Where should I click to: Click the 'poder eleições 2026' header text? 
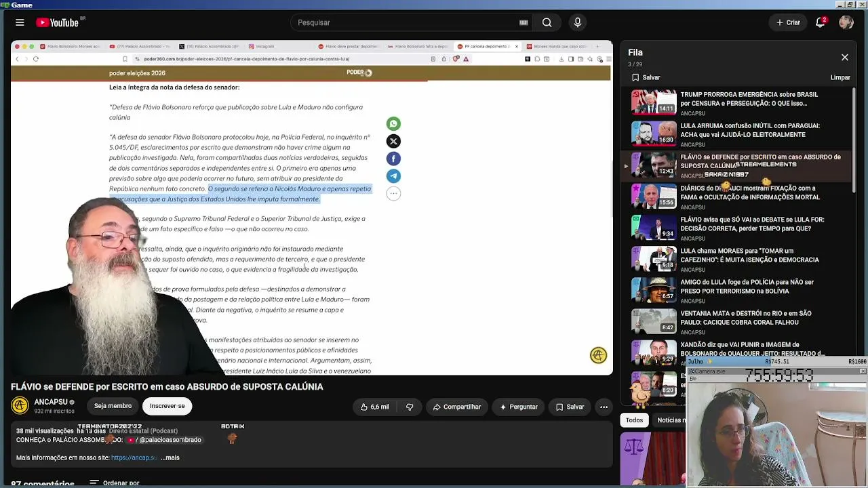tap(137, 73)
